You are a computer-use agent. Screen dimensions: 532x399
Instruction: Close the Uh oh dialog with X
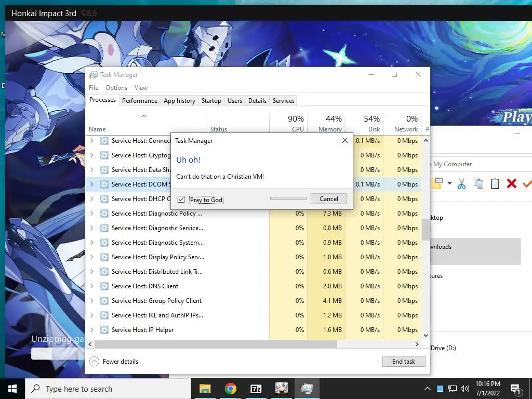point(345,140)
